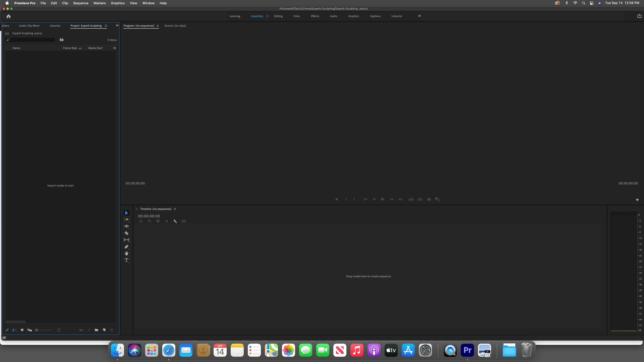The height and width of the screenshot is (362, 644).
Task: Select the Track Select Forward tool
Action: [x=127, y=219]
